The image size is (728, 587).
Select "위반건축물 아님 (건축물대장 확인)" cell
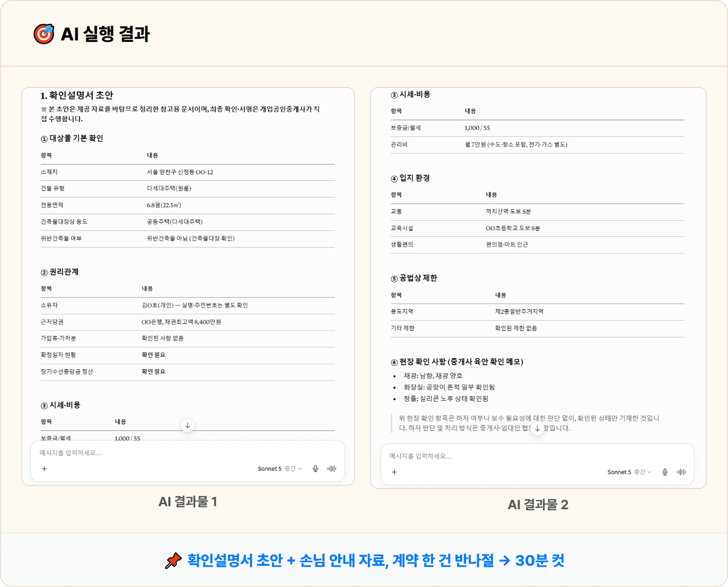pyautogui.click(x=191, y=238)
